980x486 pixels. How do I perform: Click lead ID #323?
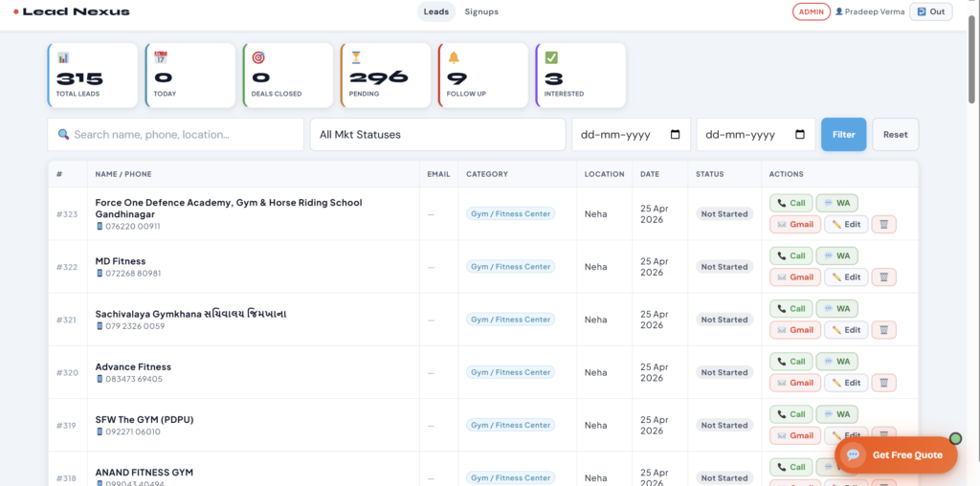click(67, 214)
